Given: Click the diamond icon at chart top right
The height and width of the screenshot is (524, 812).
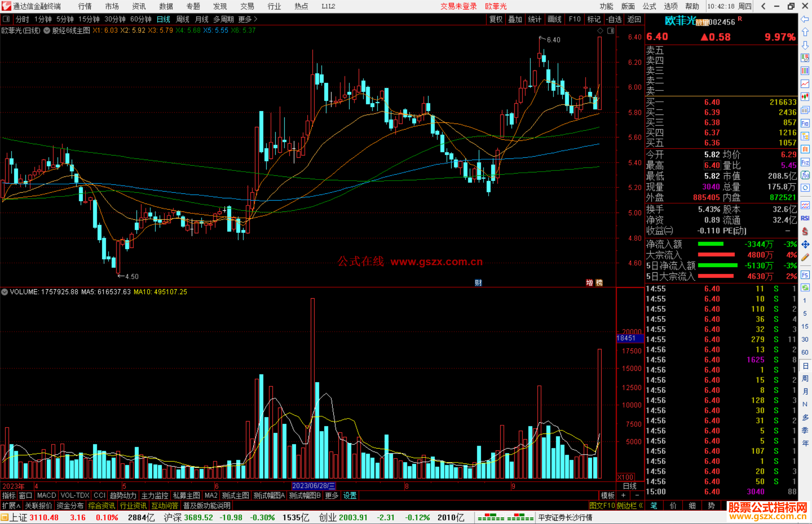Looking at the screenshot, I should click(x=600, y=31).
